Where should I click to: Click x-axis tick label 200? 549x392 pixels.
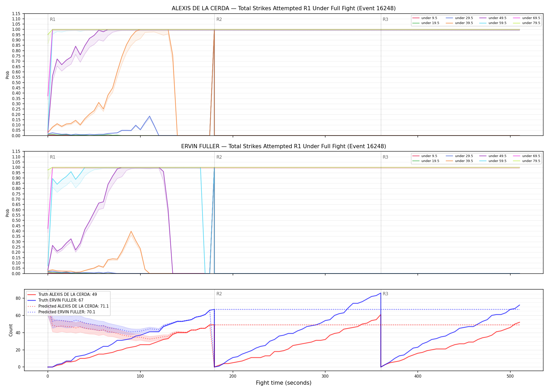click(233, 376)
